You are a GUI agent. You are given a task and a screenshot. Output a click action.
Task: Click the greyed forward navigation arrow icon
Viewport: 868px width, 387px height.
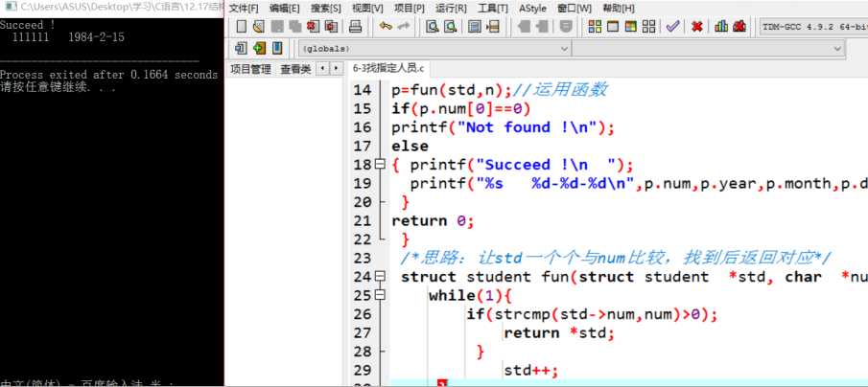point(542,27)
